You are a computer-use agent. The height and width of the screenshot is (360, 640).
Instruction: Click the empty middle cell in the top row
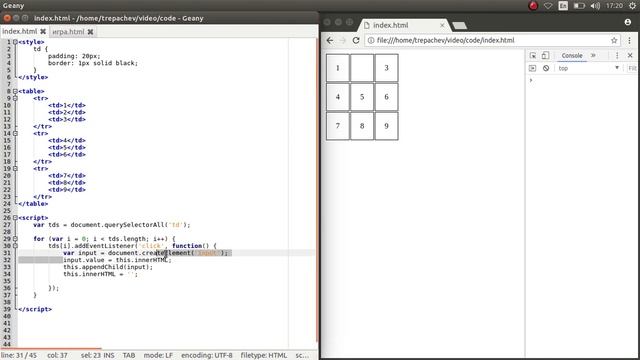tap(362, 68)
